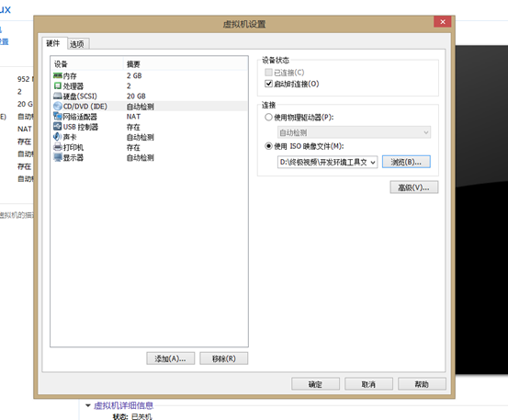This screenshot has height=420, width=508.
Task: Collapse the 虚拟机详细信息 section arrow
Action: [87, 405]
